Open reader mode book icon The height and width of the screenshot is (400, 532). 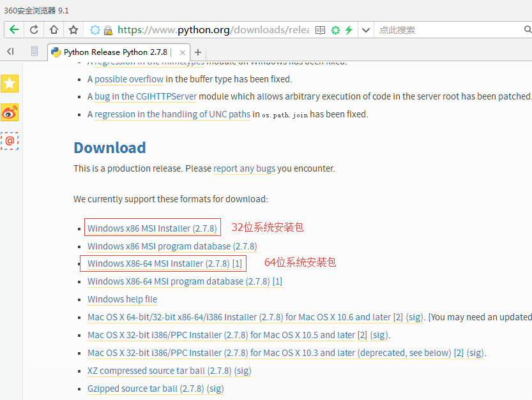(x=320, y=30)
